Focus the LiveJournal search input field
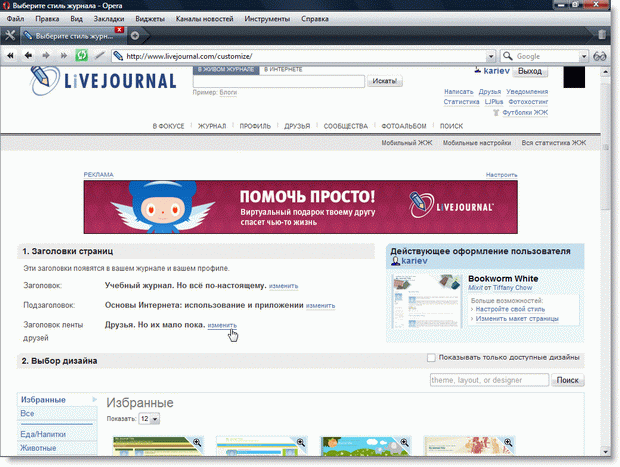620x467 pixels. click(279, 81)
